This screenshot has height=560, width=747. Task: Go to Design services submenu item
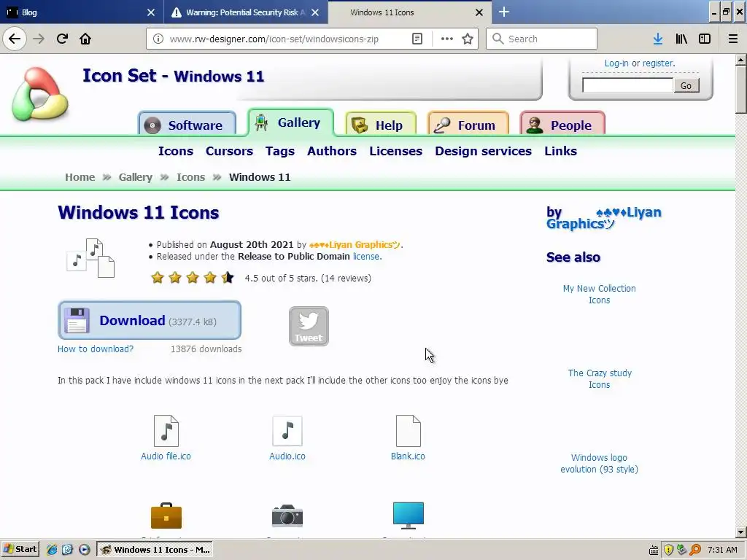point(483,151)
